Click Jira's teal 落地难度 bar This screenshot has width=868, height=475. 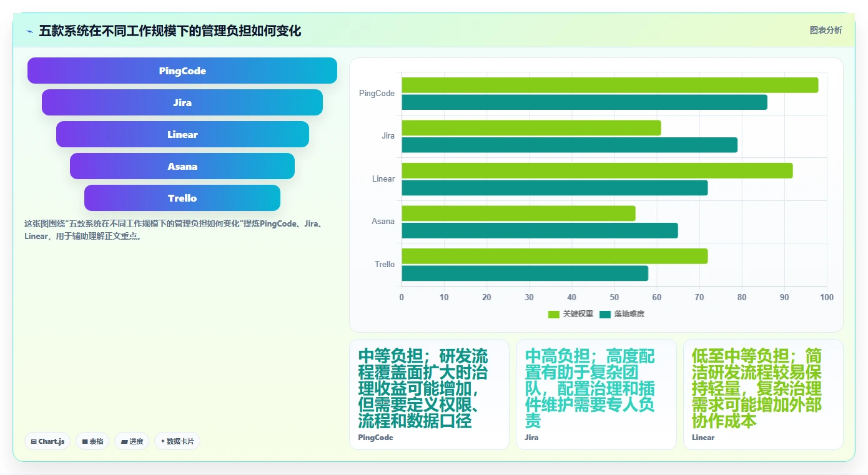(570, 145)
